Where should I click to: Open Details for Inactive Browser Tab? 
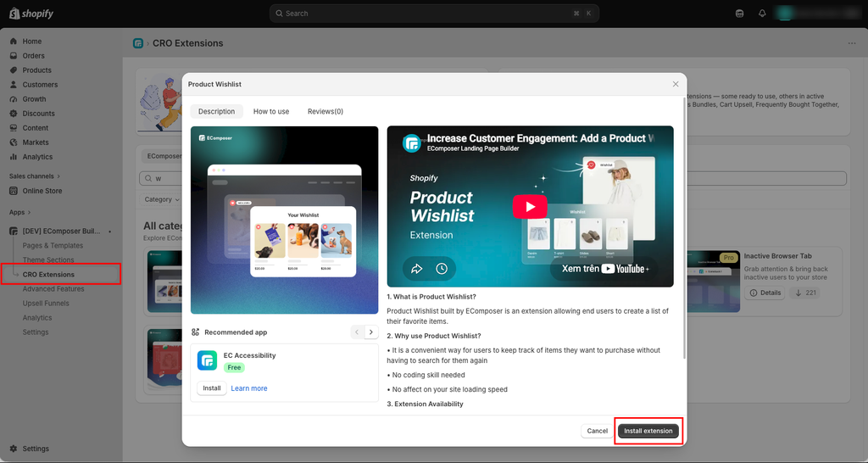click(765, 293)
